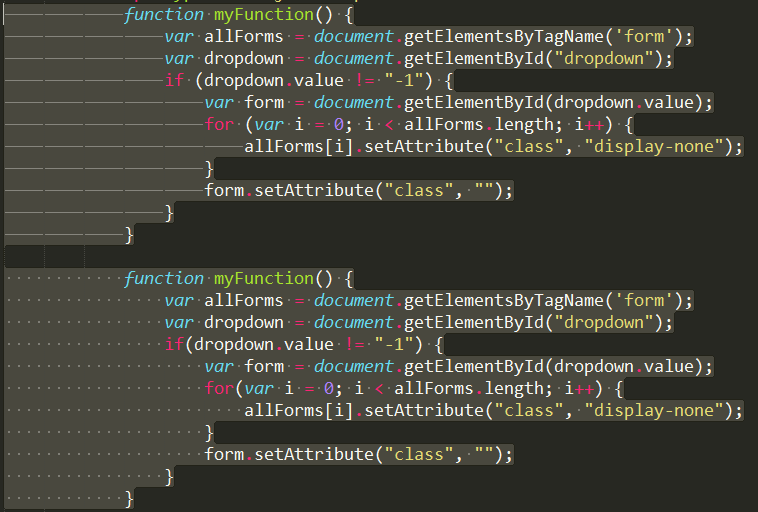
Task: Click the 'for (var i' keyword written with a space
Action: (219, 124)
